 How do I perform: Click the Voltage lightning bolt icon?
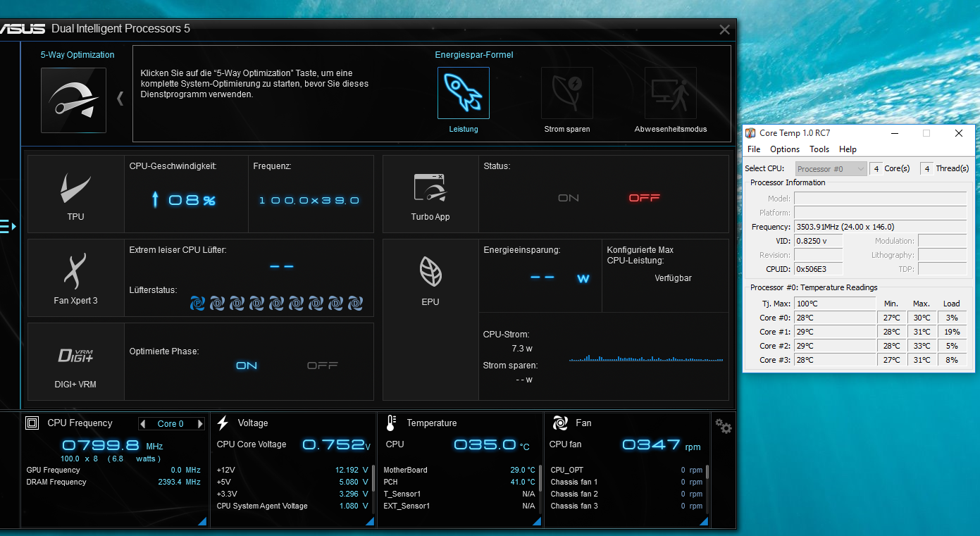(223, 423)
